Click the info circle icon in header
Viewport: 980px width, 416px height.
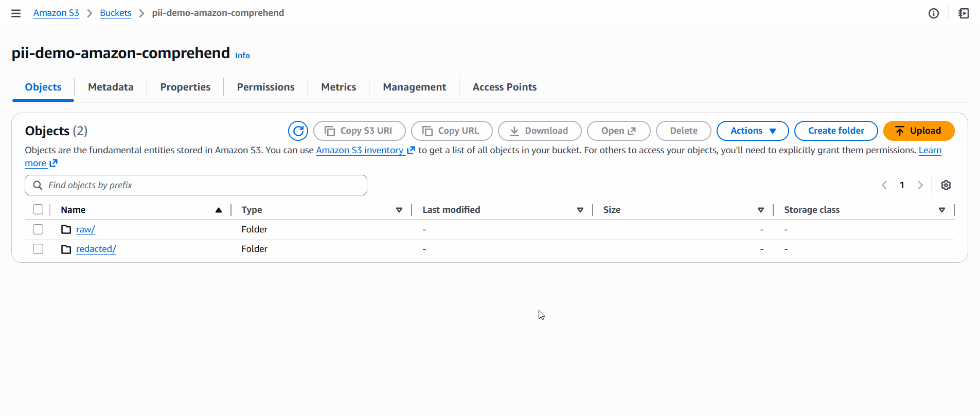coord(934,13)
